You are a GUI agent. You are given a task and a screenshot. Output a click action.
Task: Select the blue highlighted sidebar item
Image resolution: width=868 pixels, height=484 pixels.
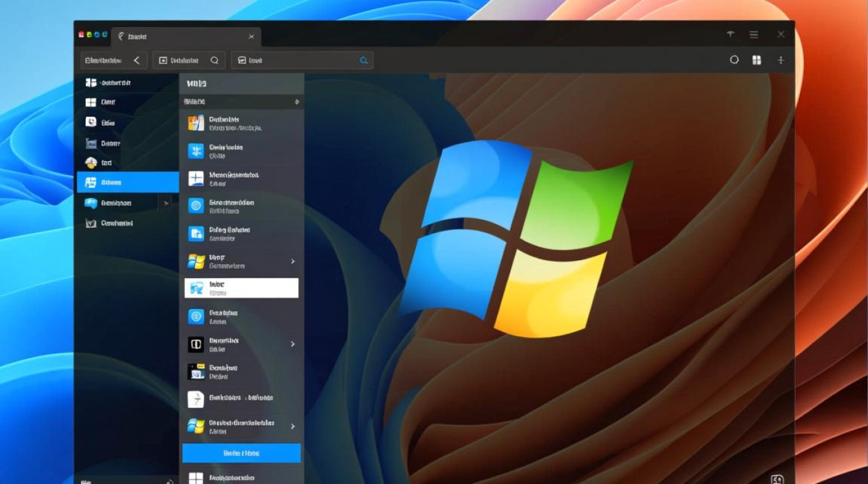click(x=127, y=182)
